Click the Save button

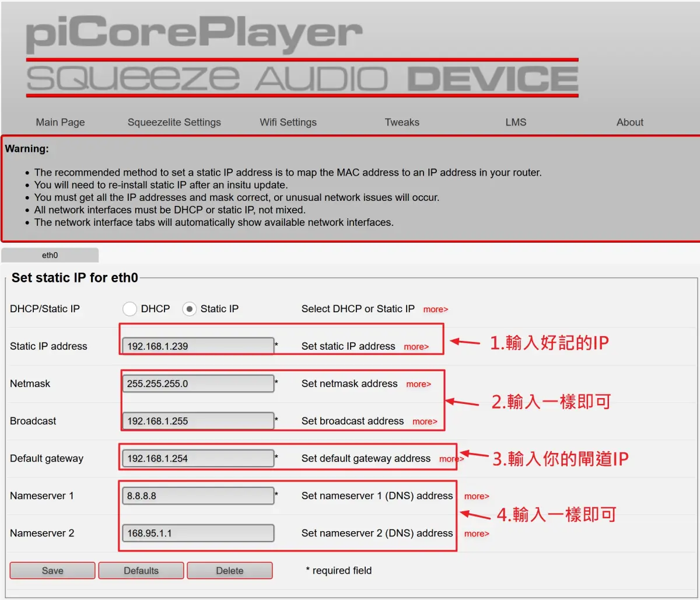coord(52,570)
